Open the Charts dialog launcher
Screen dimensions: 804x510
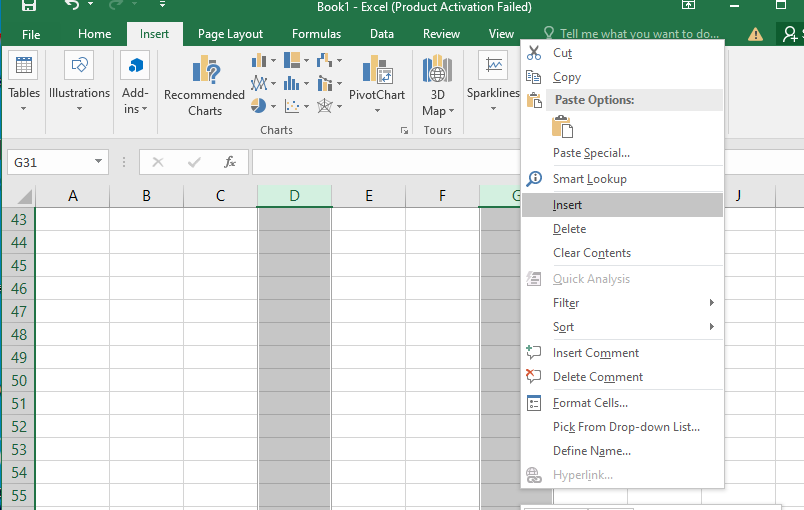coord(404,131)
